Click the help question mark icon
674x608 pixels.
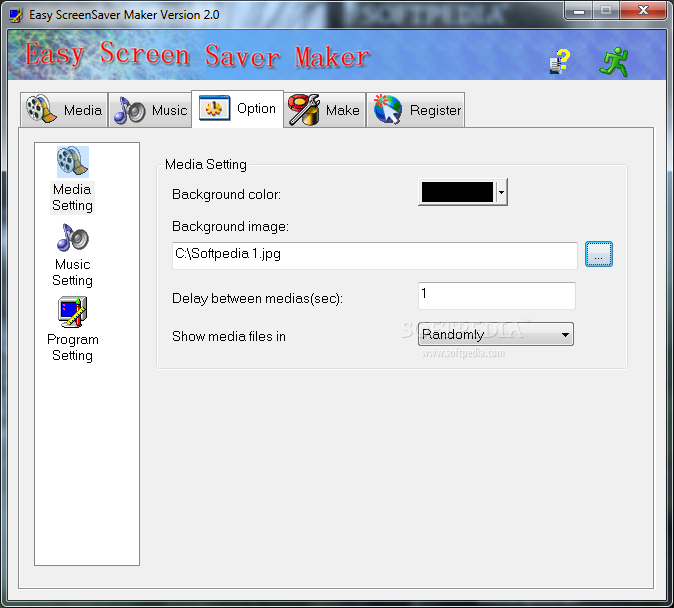pyautogui.click(x=559, y=61)
